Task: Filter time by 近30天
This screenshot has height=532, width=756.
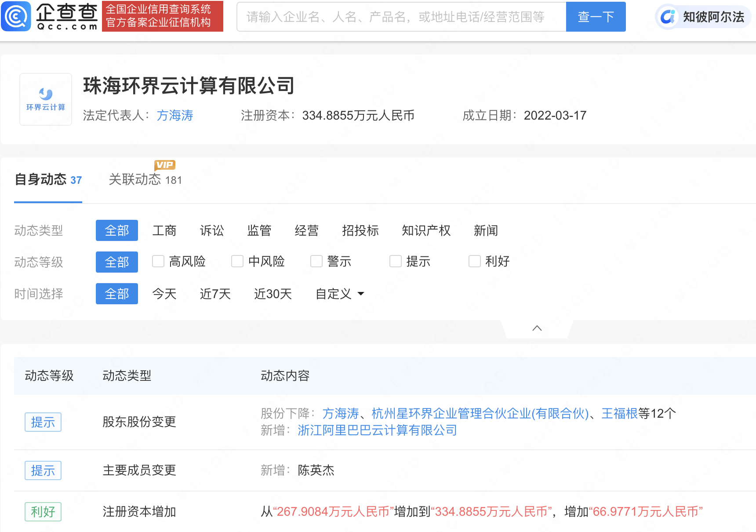Action: (273, 294)
